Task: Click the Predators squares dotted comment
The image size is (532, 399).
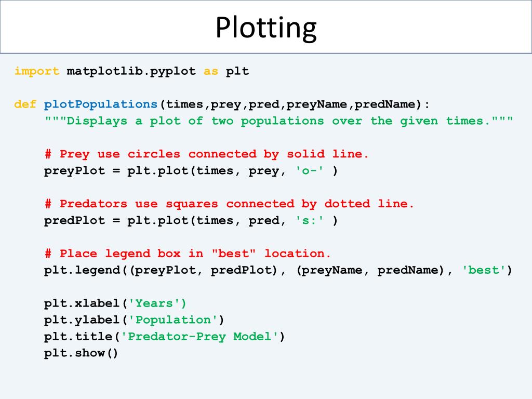Action: click(x=229, y=204)
